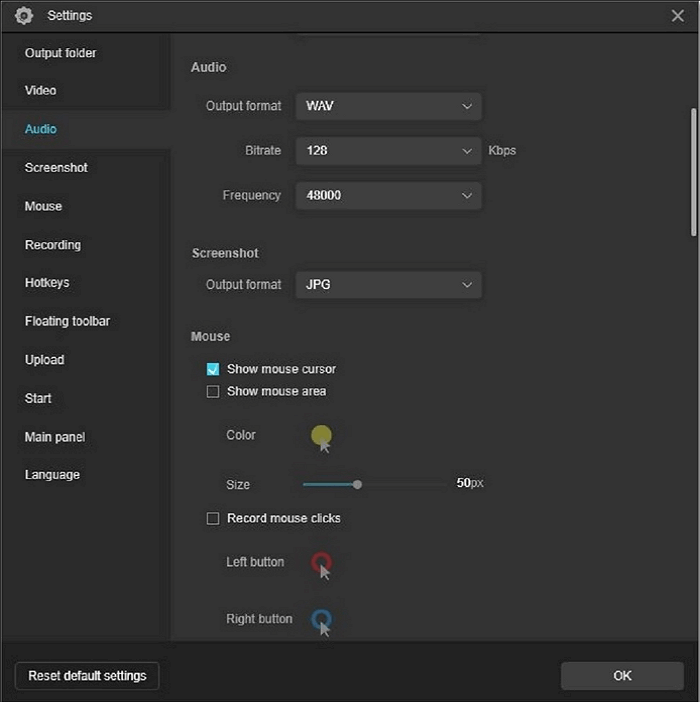The image size is (700, 702).
Task: Open the Frequency 48000 dropdown
Action: coord(388,196)
